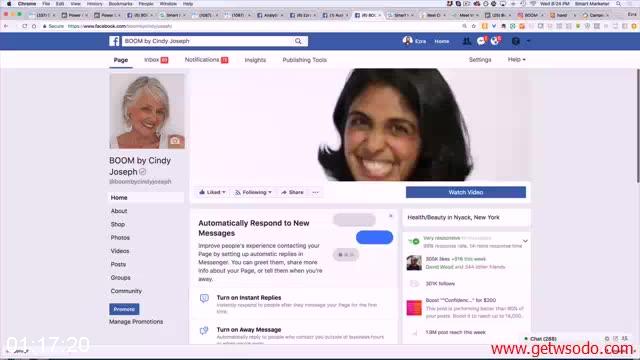The width and height of the screenshot is (640, 360).
Task: Click Manage Promotions link
Action: [136, 322]
